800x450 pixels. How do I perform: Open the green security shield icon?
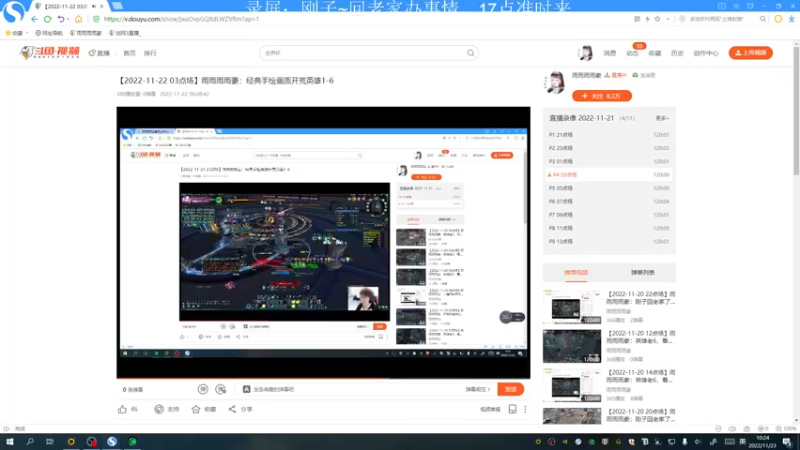point(96,19)
